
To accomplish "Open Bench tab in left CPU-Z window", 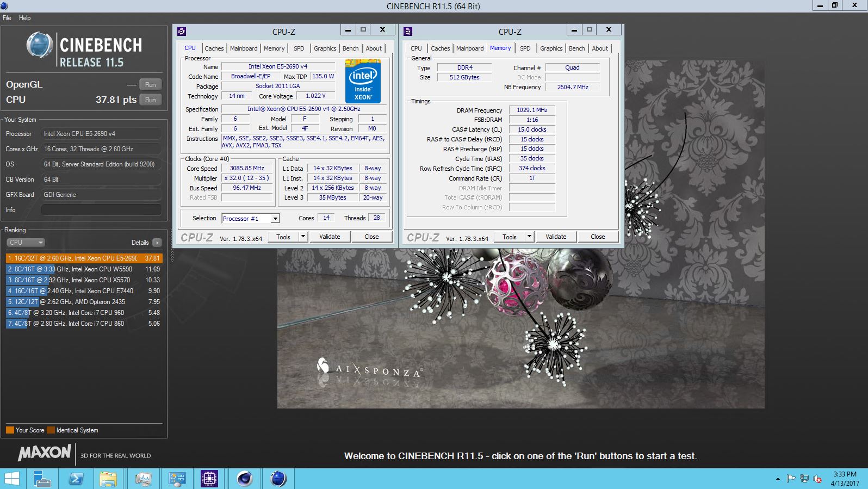I will [351, 48].
